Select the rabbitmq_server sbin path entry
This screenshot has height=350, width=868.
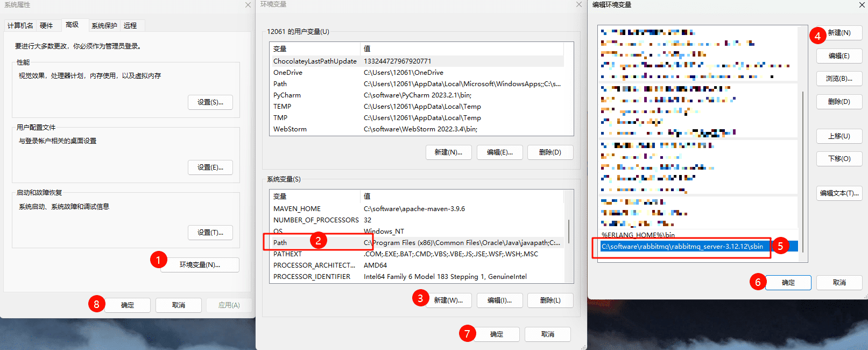(x=682, y=247)
